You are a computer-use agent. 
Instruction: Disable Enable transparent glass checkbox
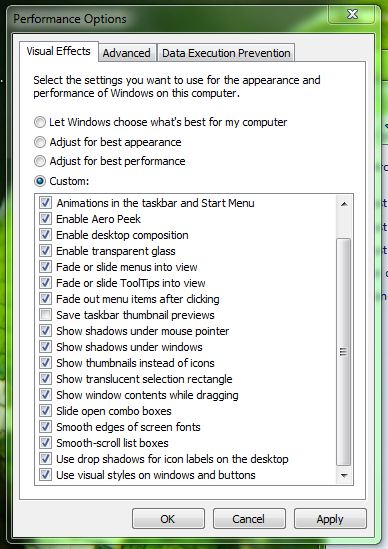point(45,251)
